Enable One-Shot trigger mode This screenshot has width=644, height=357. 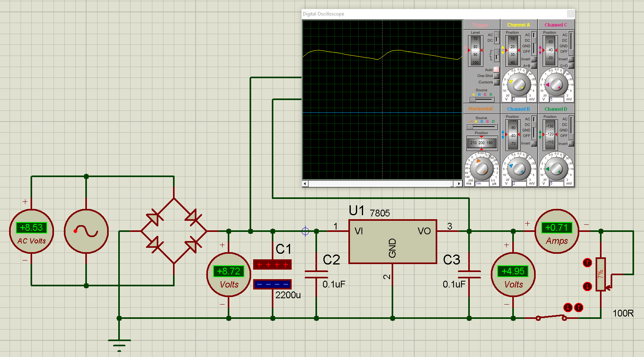tap(496, 76)
